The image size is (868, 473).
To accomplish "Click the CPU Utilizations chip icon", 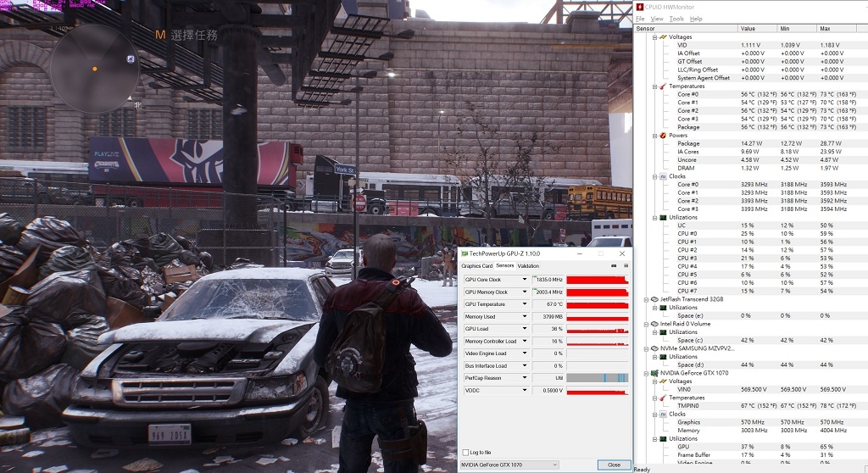I will 663,217.
